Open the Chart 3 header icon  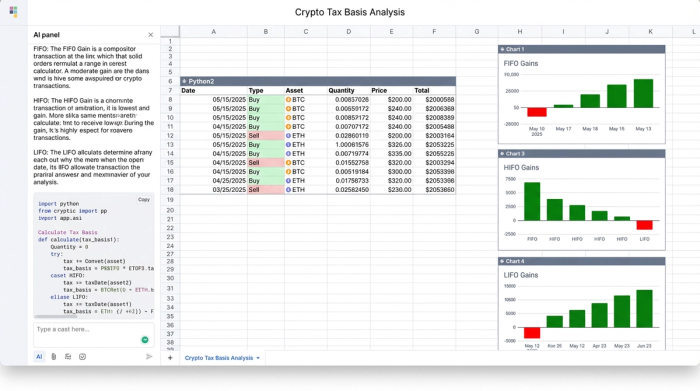point(502,154)
